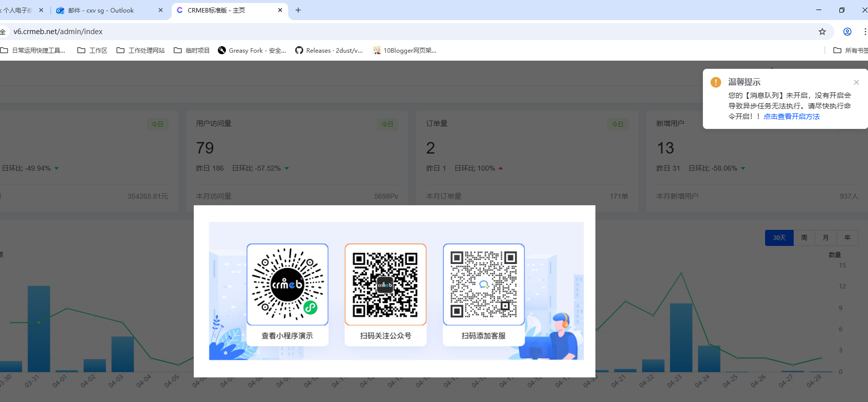868x402 pixels.
Task: Close the 温馨提示 notification popup
Action: 856,82
